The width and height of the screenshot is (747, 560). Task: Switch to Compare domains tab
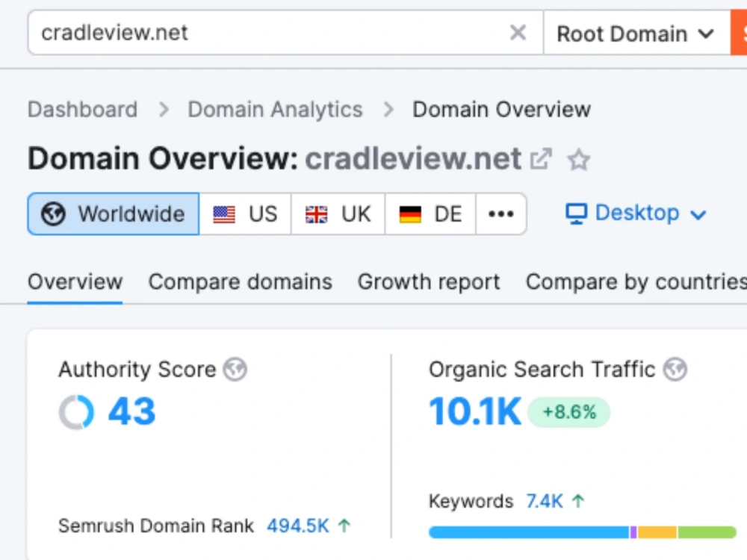(240, 282)
